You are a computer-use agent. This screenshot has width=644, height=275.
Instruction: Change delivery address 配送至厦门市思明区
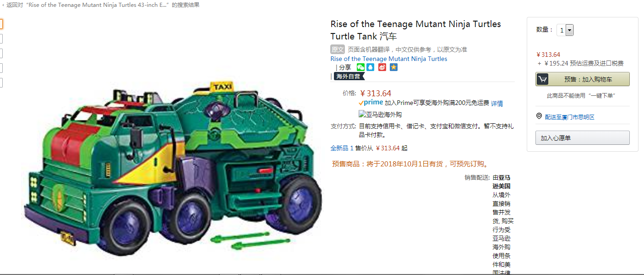pyautogui.click(x=570, y=117)
